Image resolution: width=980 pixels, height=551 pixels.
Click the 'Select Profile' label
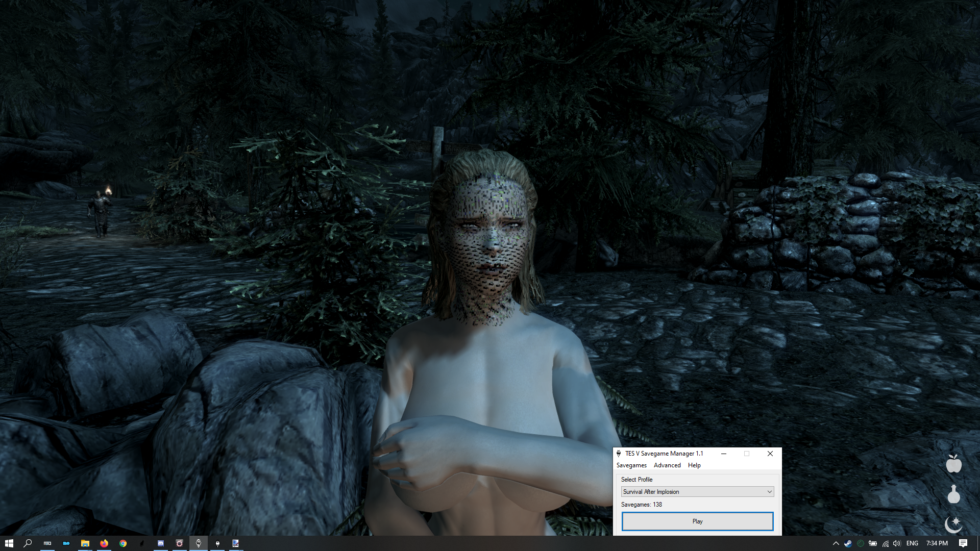click(x=637, y=480)
